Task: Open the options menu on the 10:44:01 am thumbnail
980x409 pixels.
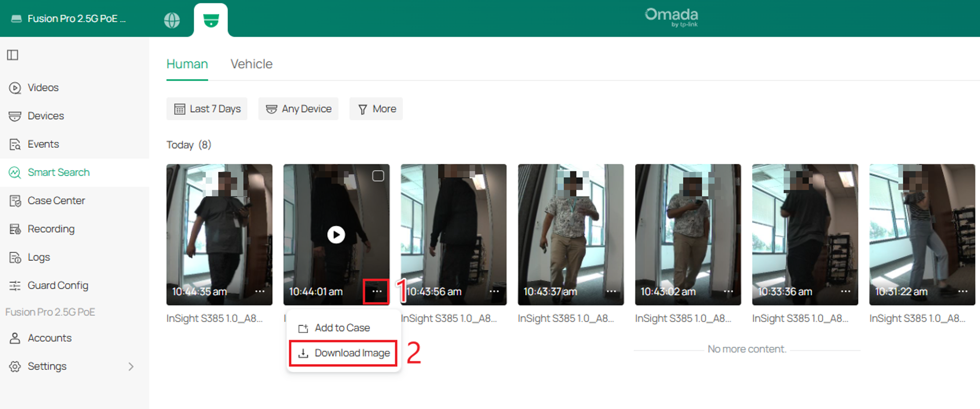Action: (x=376, y=291)
